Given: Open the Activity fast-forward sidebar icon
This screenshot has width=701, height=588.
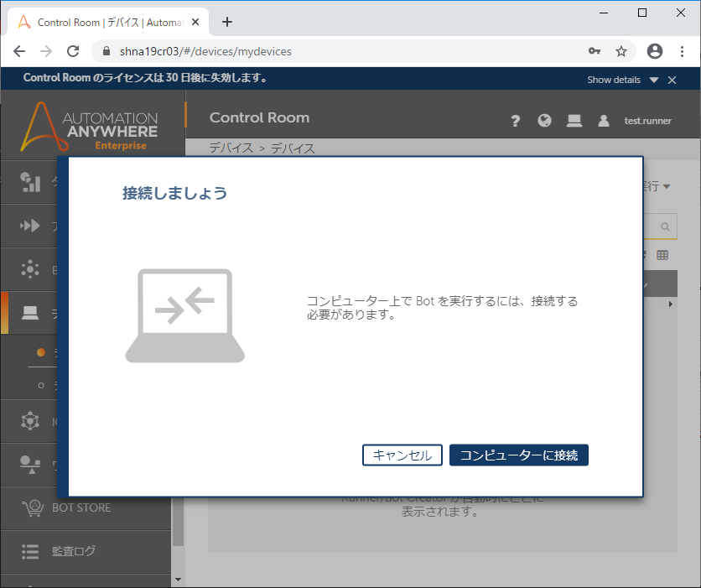Looking at the screenshot, I should [30, 226].
